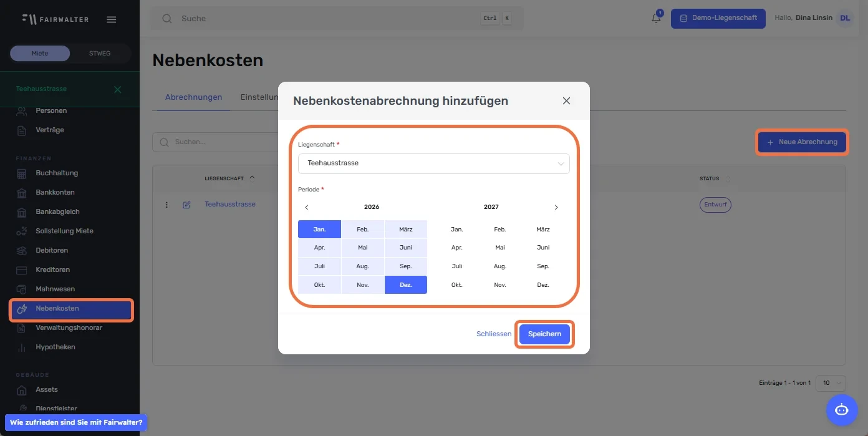
Task: Open Liegenschaft dropdown showing Teehausstrasse
Action: tap(434, 163)
